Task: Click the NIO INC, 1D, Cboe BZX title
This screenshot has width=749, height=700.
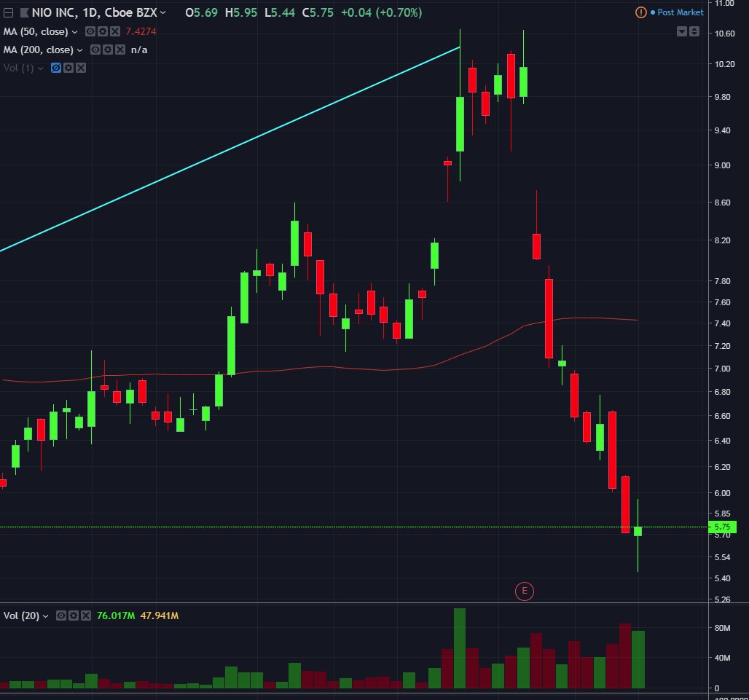Action: coord(95,12)
